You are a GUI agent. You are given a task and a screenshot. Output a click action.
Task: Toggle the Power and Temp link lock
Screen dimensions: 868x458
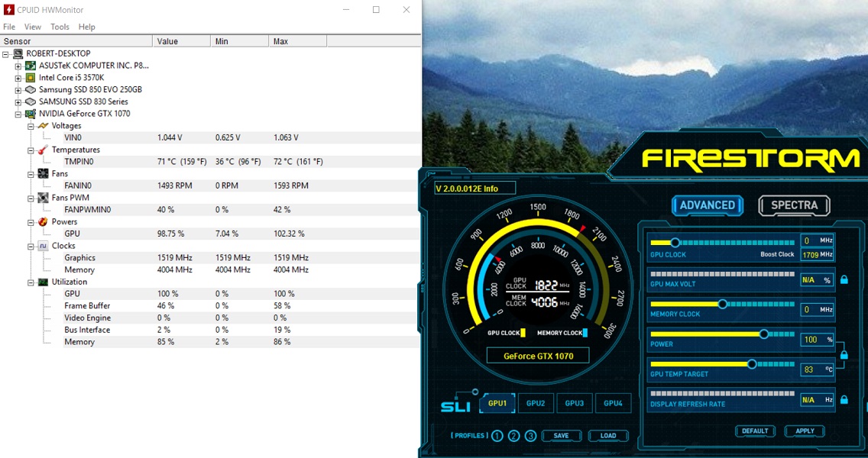point(844,354)
